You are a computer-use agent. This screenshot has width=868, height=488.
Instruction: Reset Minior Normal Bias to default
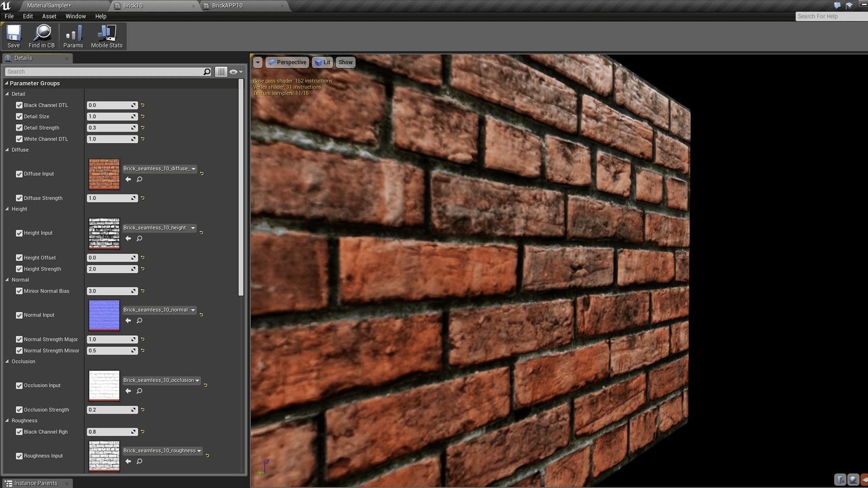pyautogui.click(x=143, y=291)
